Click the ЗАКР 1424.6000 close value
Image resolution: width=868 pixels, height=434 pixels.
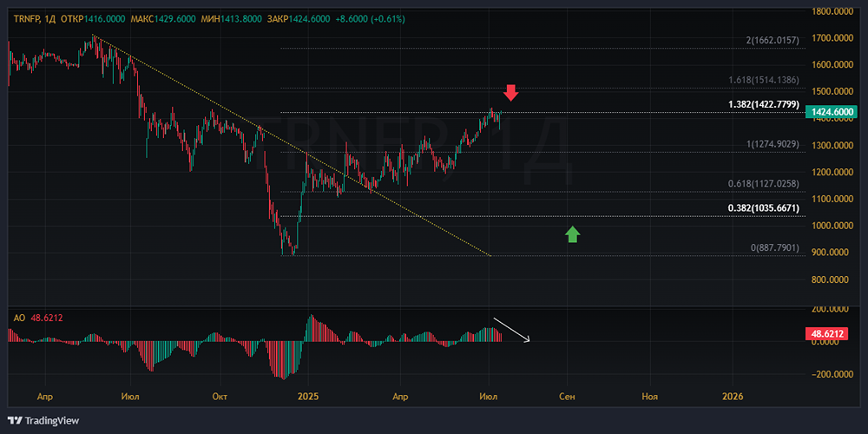point(299,19)
